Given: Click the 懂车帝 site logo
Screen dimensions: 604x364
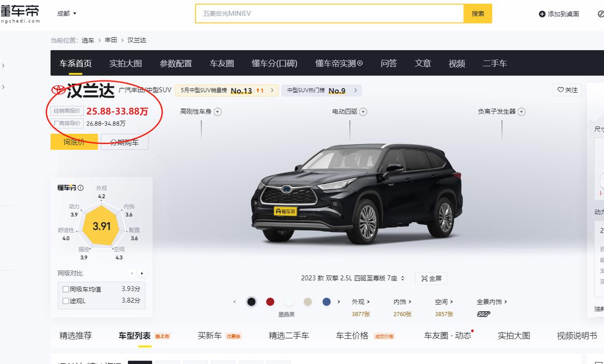Looking at the screenshot, I should pos(19,14).
